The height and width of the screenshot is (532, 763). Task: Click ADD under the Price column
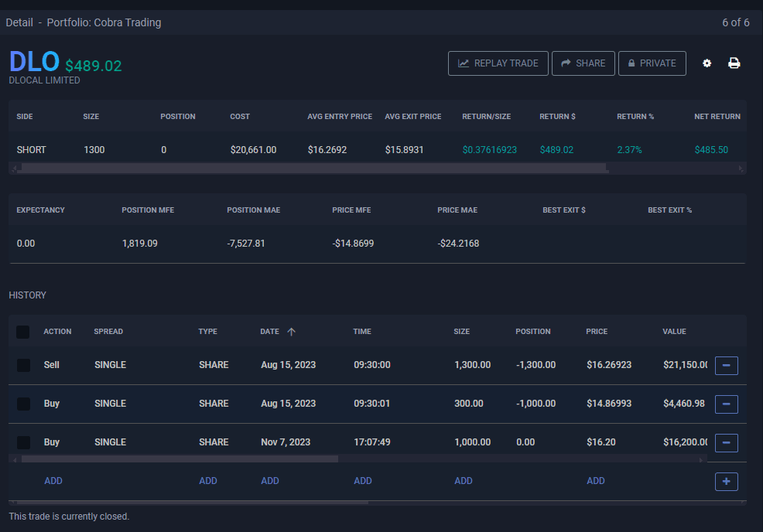coord(595,481)
